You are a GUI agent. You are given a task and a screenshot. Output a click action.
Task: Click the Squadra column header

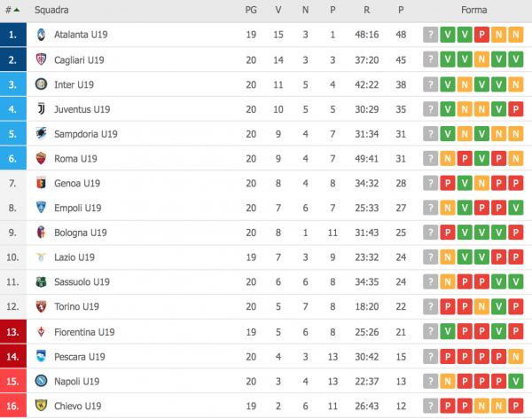pyautogui.click(x=52, y=10)
